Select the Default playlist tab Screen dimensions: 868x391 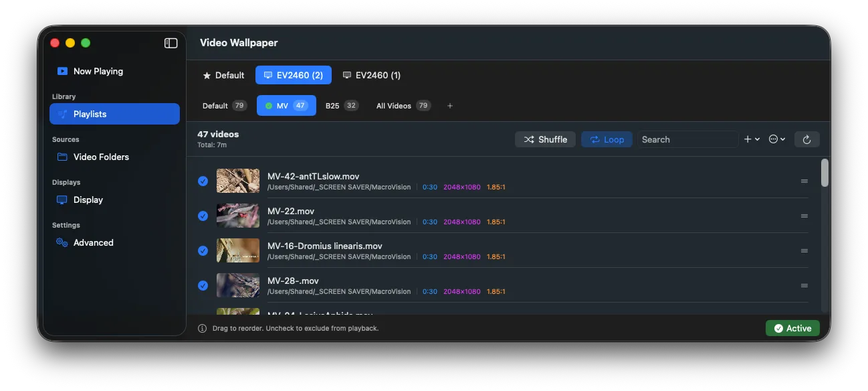coord(224,106)
